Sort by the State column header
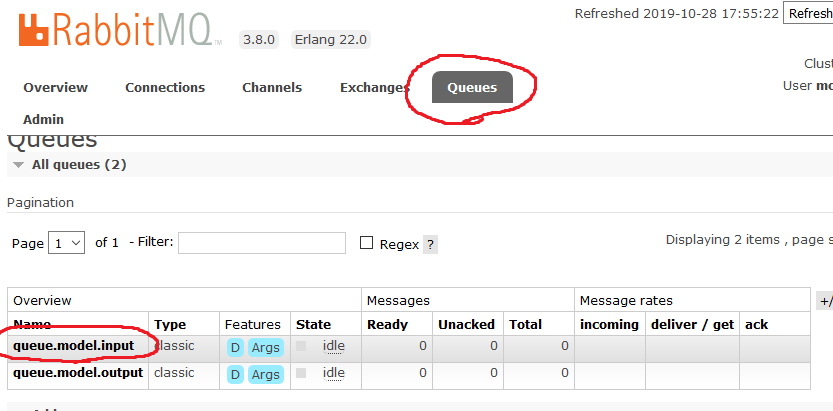 point(313,324)
